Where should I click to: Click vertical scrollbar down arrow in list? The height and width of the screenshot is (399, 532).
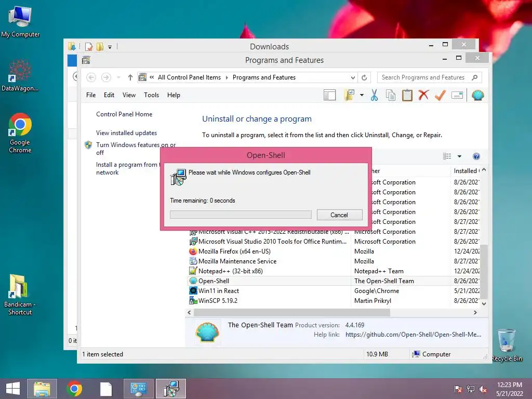[484, 303]
